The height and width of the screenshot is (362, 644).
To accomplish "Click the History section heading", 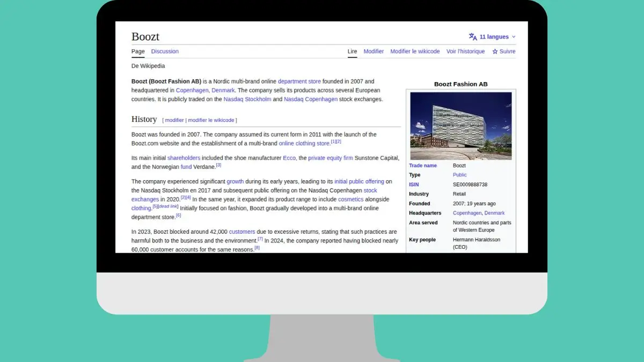I will click(144, 119).
